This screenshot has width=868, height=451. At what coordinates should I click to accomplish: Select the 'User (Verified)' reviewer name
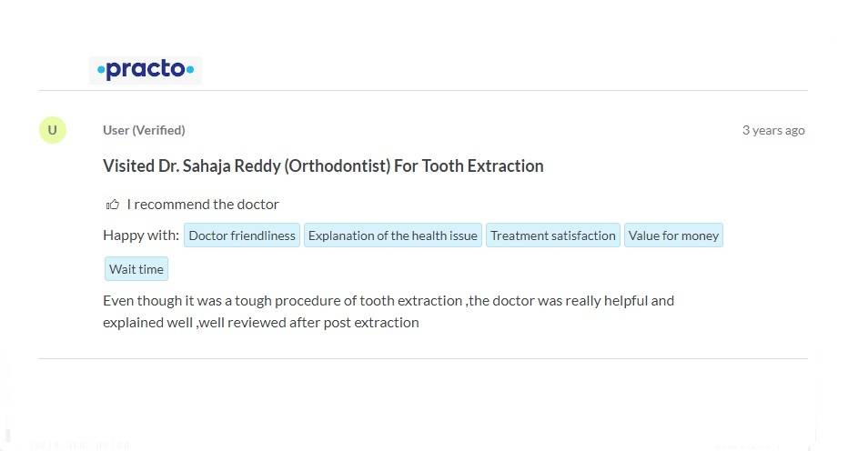144,130
